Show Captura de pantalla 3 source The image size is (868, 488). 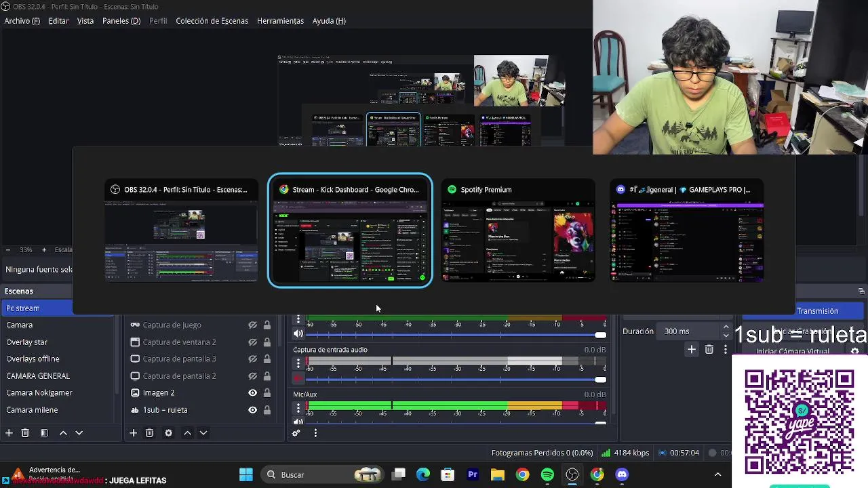click(252, 359)
